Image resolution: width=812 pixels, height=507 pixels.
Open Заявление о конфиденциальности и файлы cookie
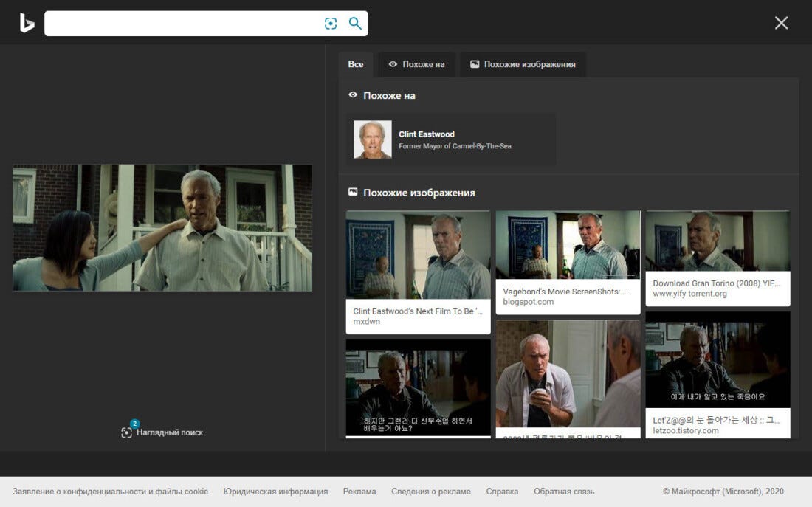coord(110,492)
